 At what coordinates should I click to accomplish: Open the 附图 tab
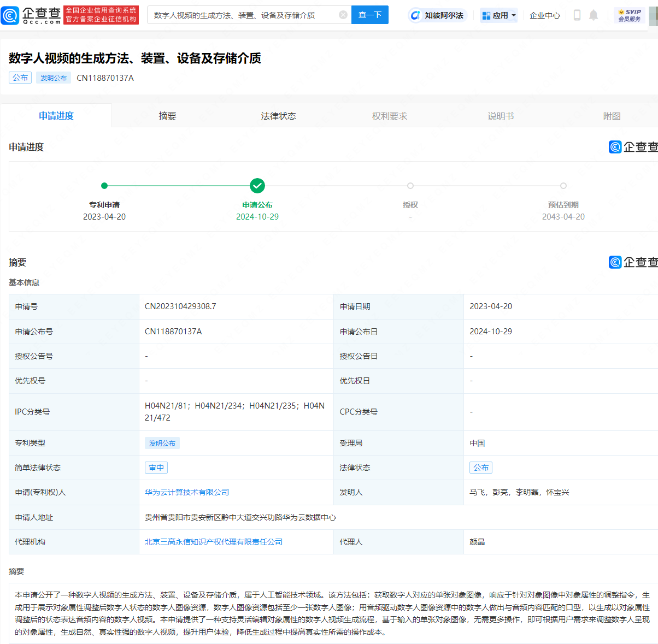point(612,116)
